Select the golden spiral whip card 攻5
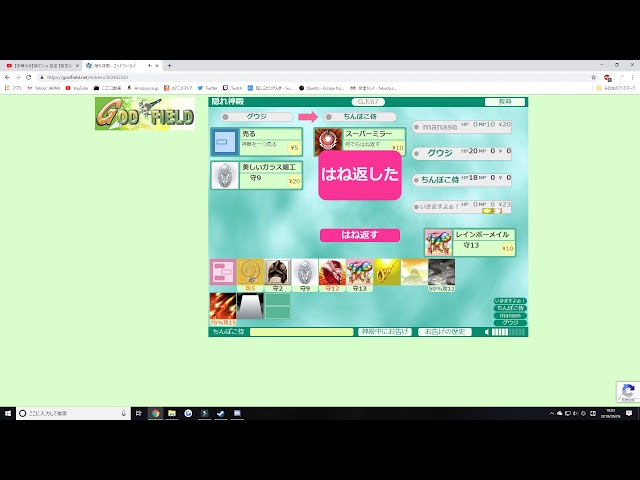The width and height of the screenshot is (640, 480). (250, 275)
